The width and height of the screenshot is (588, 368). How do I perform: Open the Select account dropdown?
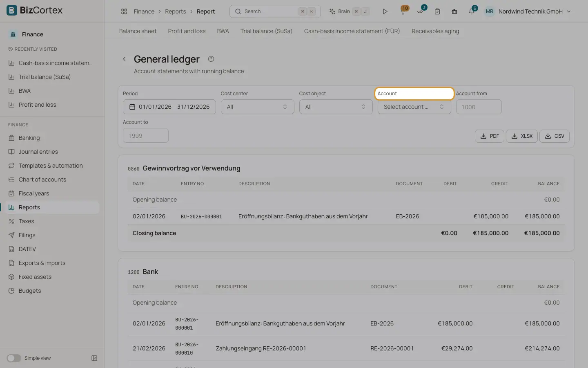(414, 107)
